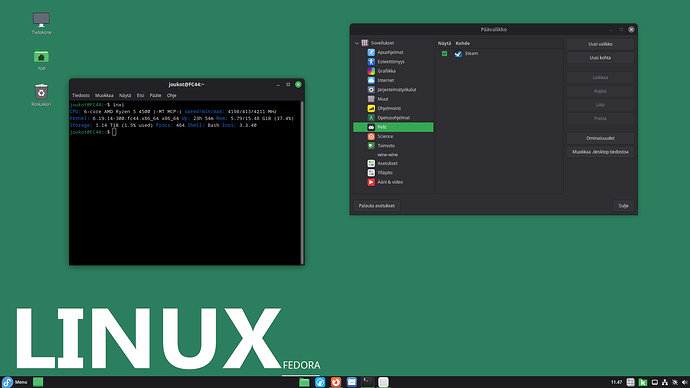Viewport: 690px width, 388px height.
Task: Click the green show-desktop icon in the panel
Action: tap(38, 382)
